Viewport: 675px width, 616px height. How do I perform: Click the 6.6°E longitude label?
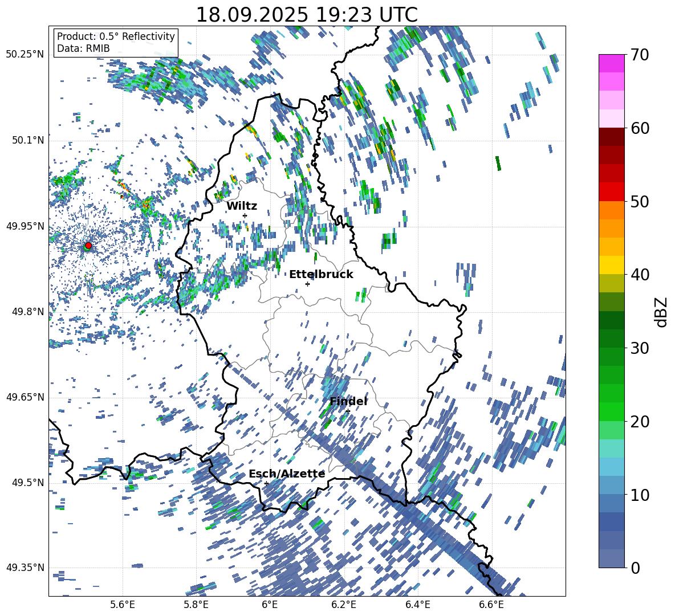491,605
